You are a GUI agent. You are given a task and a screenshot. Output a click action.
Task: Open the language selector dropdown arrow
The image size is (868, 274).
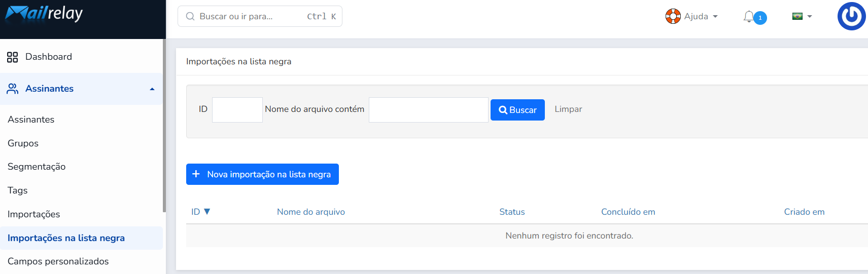coord(810,16)
